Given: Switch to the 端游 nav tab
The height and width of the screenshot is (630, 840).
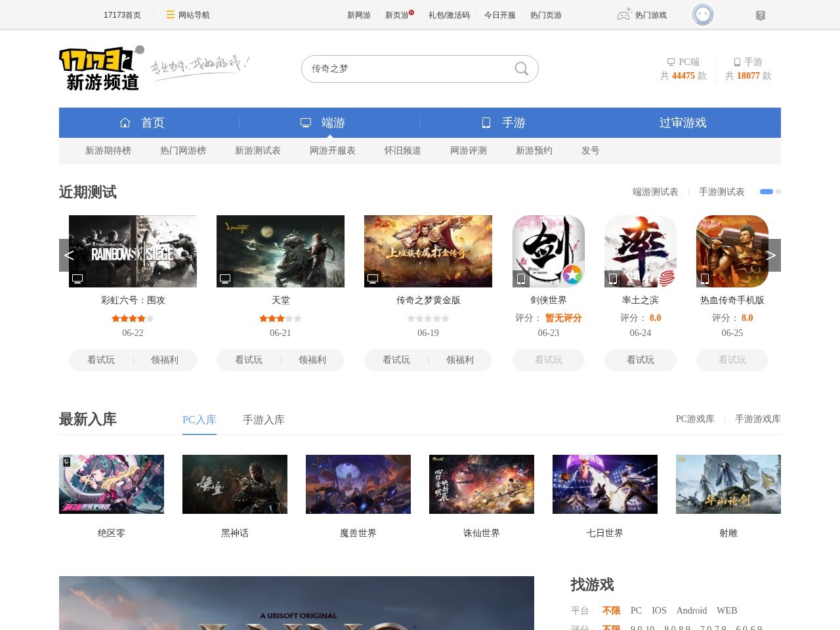Looking at the screenshot, I should (x=329, y=123).
